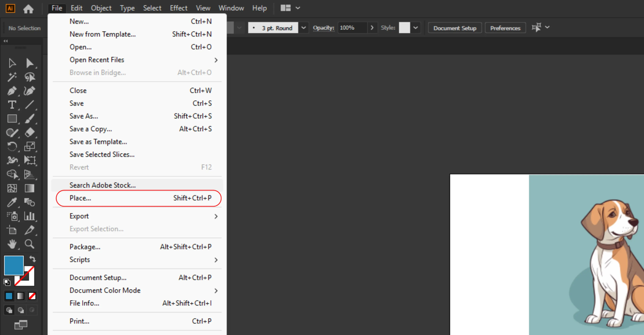644x335 pixels.
Task: Click the blue Fill color box
Action: [x=14, y=265]
